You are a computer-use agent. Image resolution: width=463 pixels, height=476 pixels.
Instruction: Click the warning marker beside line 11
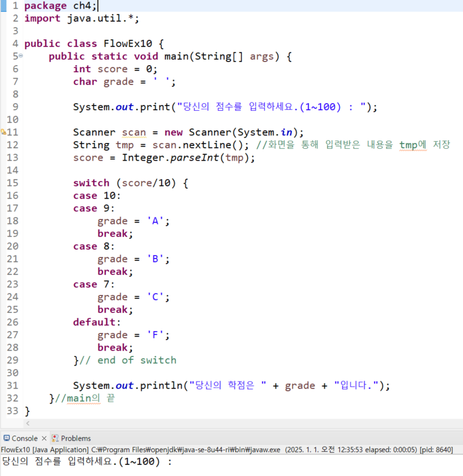tap(4, 132)
